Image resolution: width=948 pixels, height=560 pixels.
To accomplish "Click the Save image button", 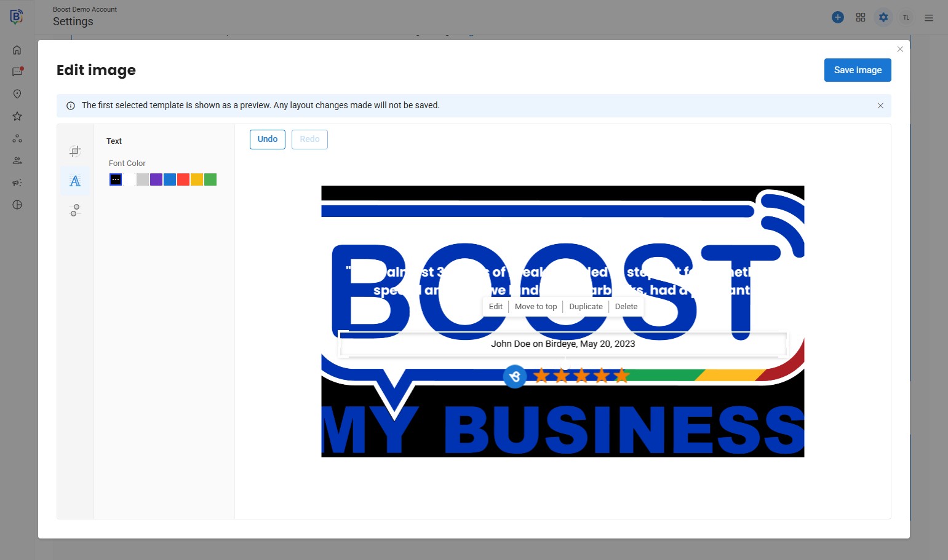I will [858, 70].
